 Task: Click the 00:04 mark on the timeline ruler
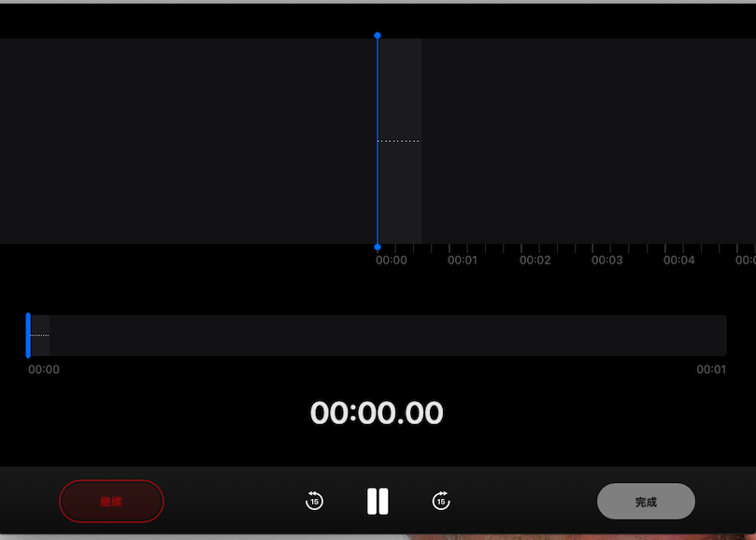tap(678, 261)
